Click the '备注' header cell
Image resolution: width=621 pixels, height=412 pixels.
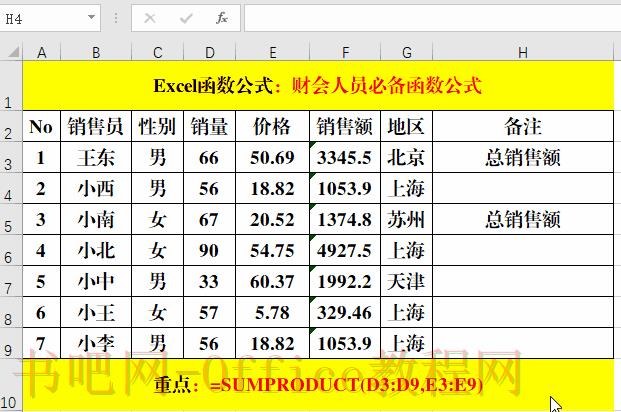point(523,126)
